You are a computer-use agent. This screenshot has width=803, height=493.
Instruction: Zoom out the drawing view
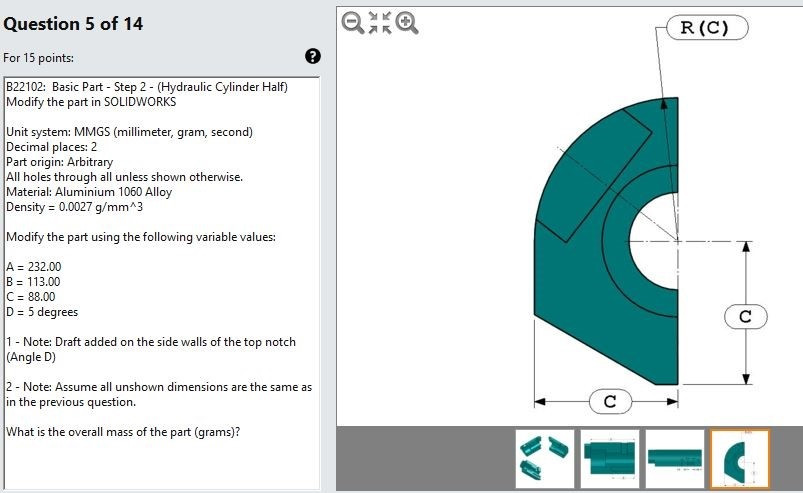click(352, 23)
